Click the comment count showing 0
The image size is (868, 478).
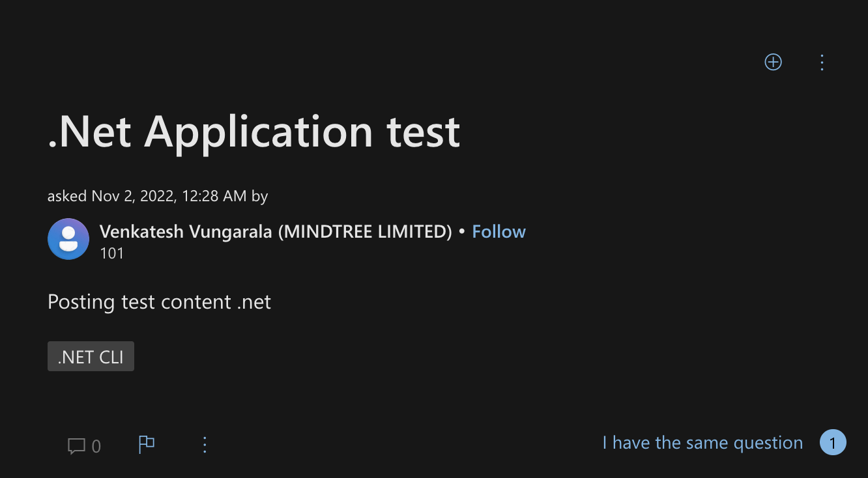point(96,446)
